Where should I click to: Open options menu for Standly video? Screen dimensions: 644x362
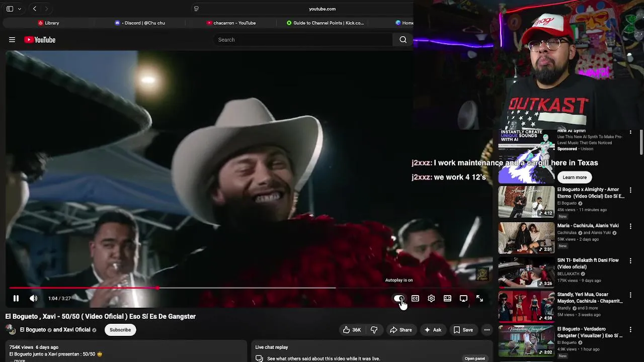(x=630, y=295)
